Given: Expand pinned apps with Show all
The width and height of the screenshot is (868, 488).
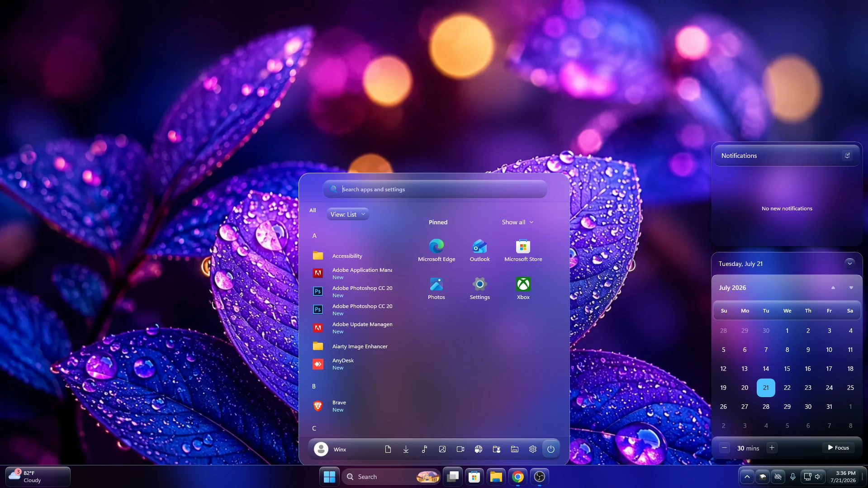Looking at the screenshot, I should [517, 222].
